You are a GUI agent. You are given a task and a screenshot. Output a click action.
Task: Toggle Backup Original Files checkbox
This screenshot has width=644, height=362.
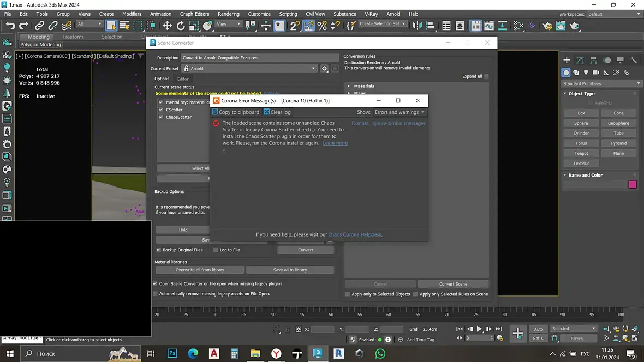tap(158, 250)
